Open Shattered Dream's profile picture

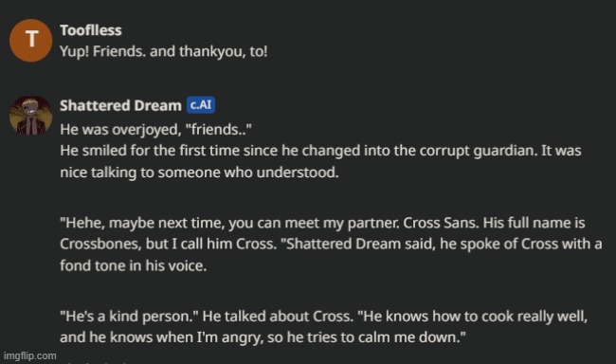(30, 116)
